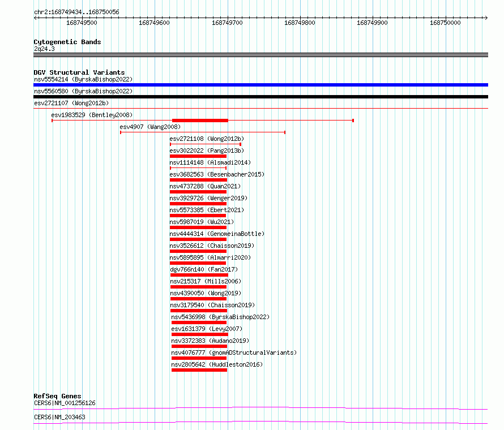The width and height of the screenshot is (504, 430).
Task: Select the nsv3929726 (Wenger2019) variant
Action: (x=208, y=198)
